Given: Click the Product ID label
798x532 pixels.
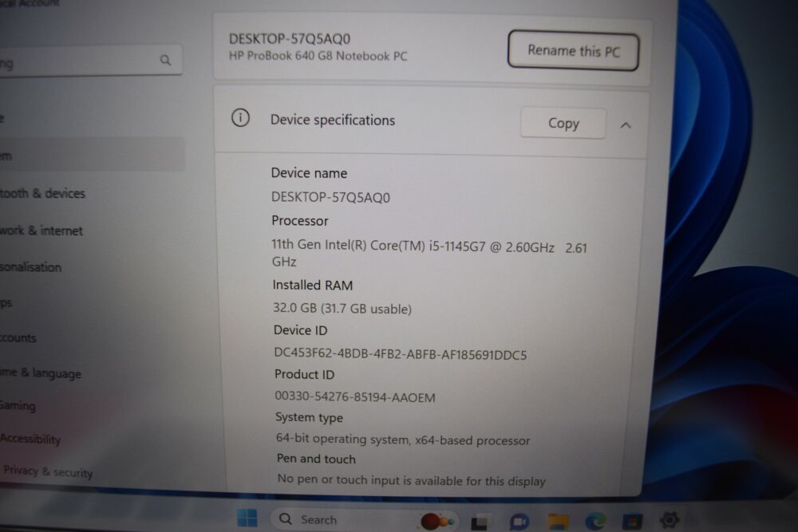Looking at the screenshot, I should click(x=304, y=374).
